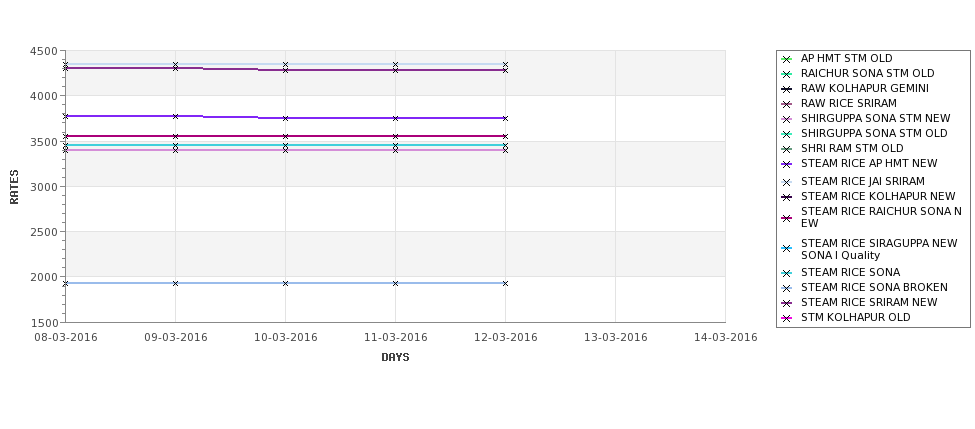Click the RATES axis title
Viewport: 975px width, 429px height.
tap(14, 187)
